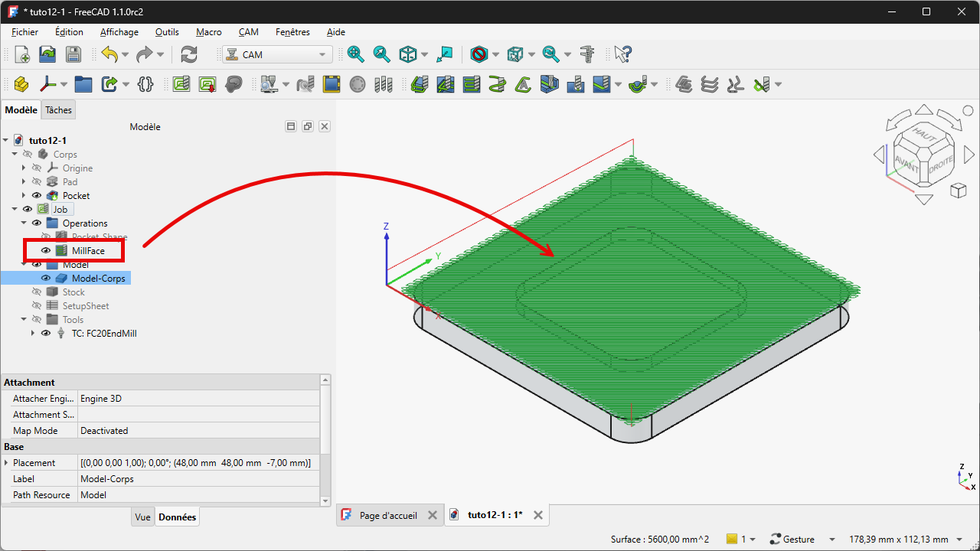The image size is (980, 551).
Task: Hide the MillFace operation via eye icon
Action: coord(46,251)
